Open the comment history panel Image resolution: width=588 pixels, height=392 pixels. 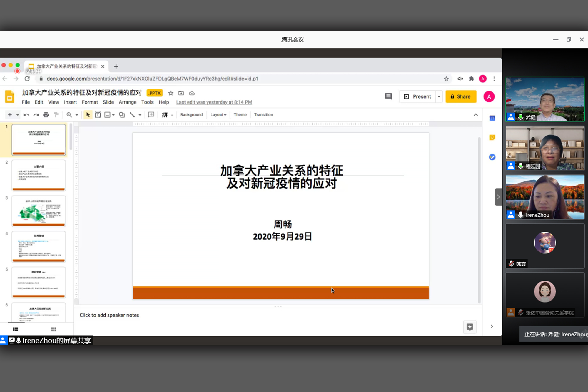tap(388, 96)
